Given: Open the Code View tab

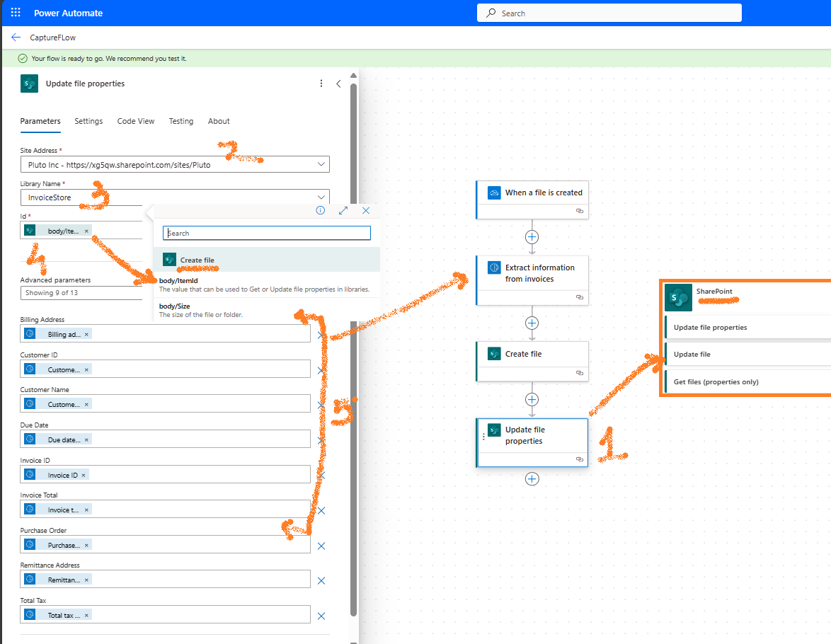Looking at the screenshot, I should [x=136, y=122].
